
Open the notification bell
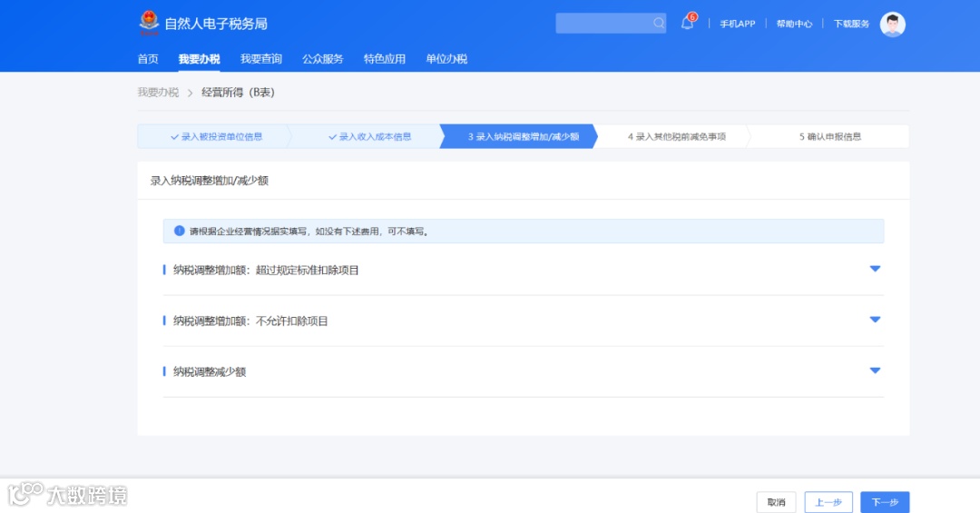click(x=688, y=23)
